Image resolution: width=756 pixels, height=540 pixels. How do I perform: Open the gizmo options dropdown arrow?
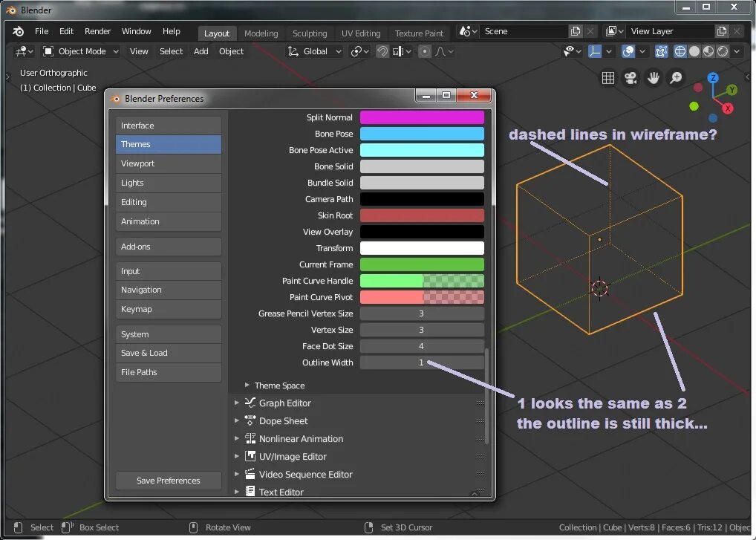609,51
